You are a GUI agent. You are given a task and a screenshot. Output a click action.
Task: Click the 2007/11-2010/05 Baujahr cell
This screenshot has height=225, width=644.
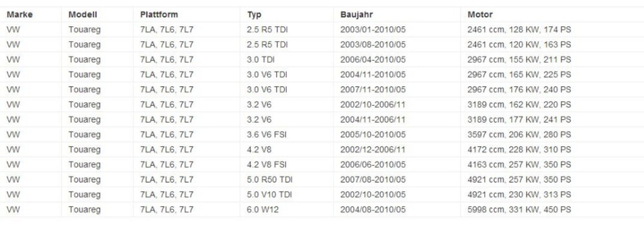pyautogui.click(x=373, y=89)
